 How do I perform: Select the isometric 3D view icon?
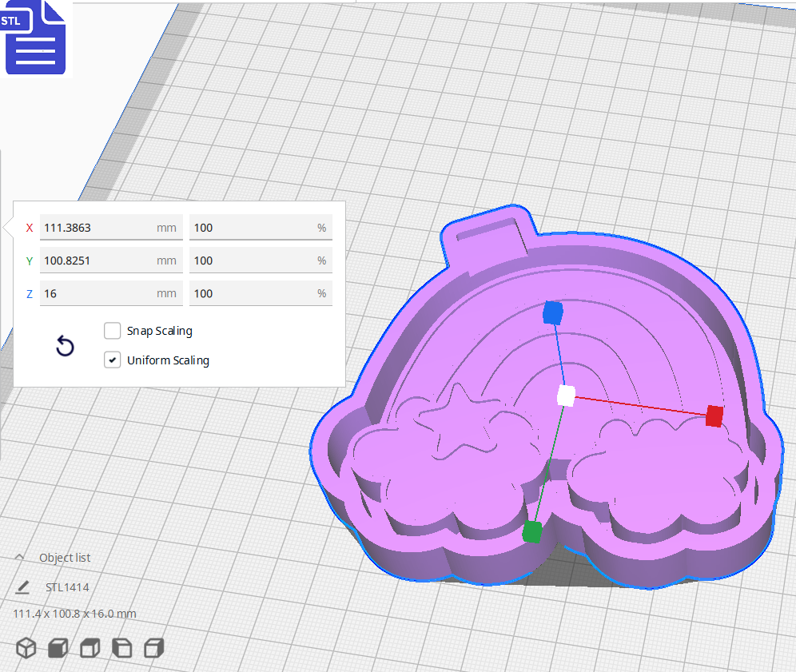(26, 648)
